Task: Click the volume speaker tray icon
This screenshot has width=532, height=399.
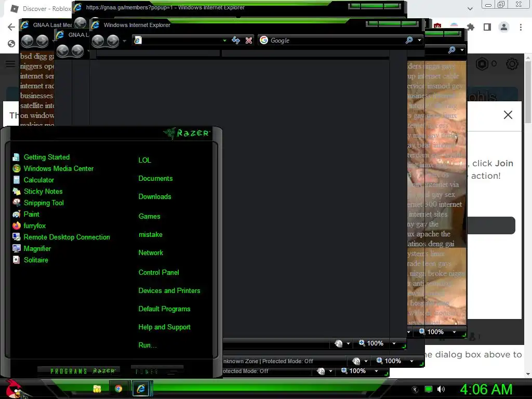Action: point(441,389)
